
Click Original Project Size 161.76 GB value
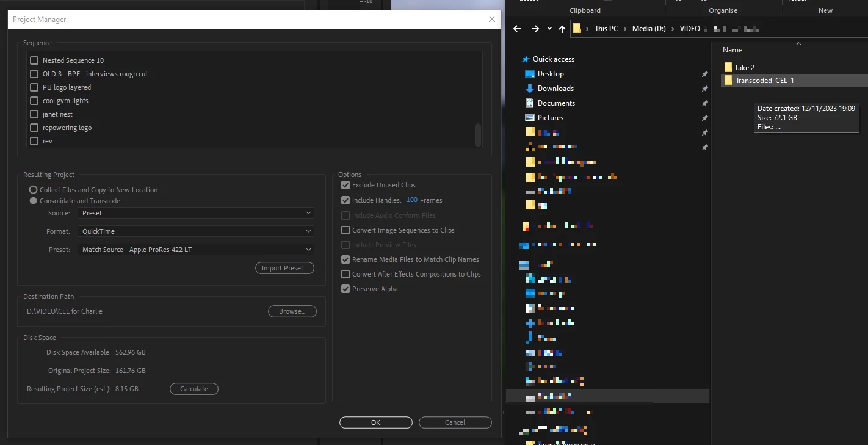click(x=131, y=371)
